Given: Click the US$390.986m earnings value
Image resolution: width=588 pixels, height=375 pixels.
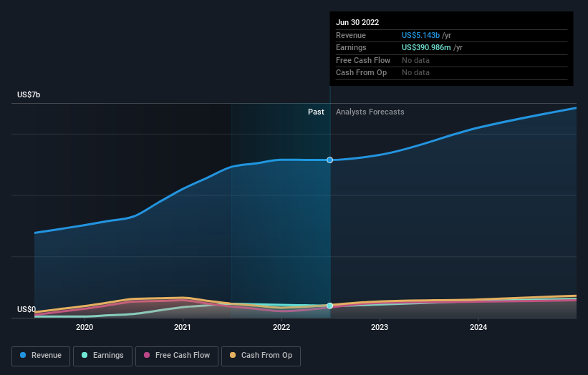Looking at the screenshot, I should pos(426,47).
